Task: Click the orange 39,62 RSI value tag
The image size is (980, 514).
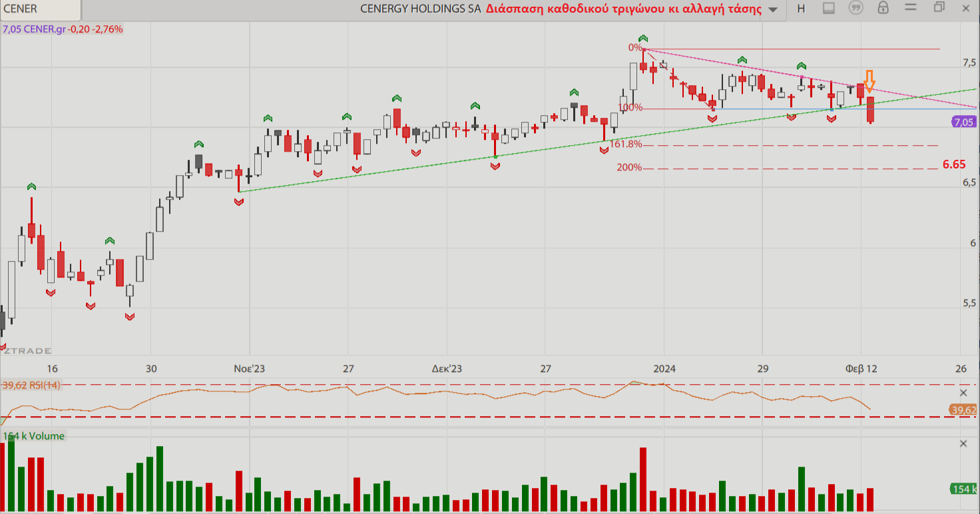Action: coord(963,410)
